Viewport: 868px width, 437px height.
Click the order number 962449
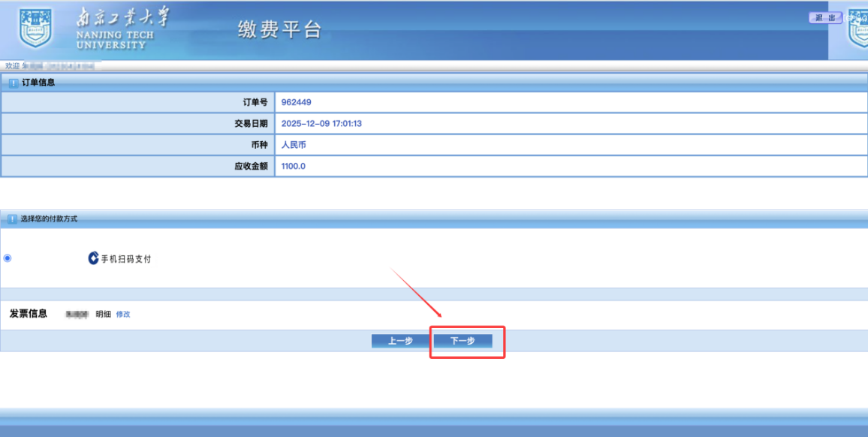[x=296, y=102]
